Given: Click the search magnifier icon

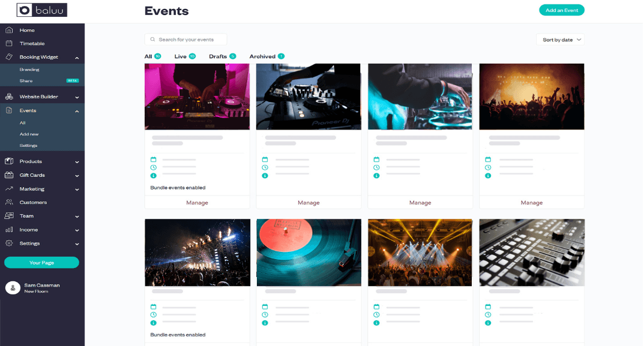Looking at the screenshot, I should [152, 40].
